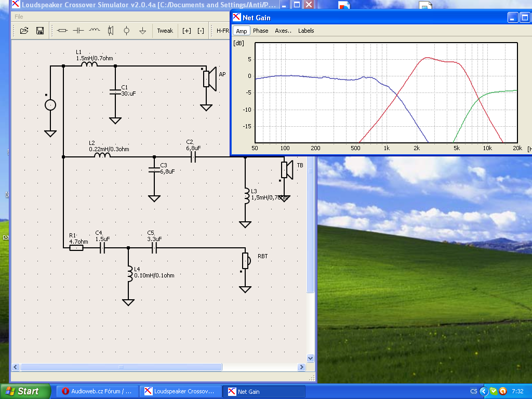The width and height of the screenshot is (532, 399).
Task: Click the CS language indicator in tray
Action: point(474,392)
